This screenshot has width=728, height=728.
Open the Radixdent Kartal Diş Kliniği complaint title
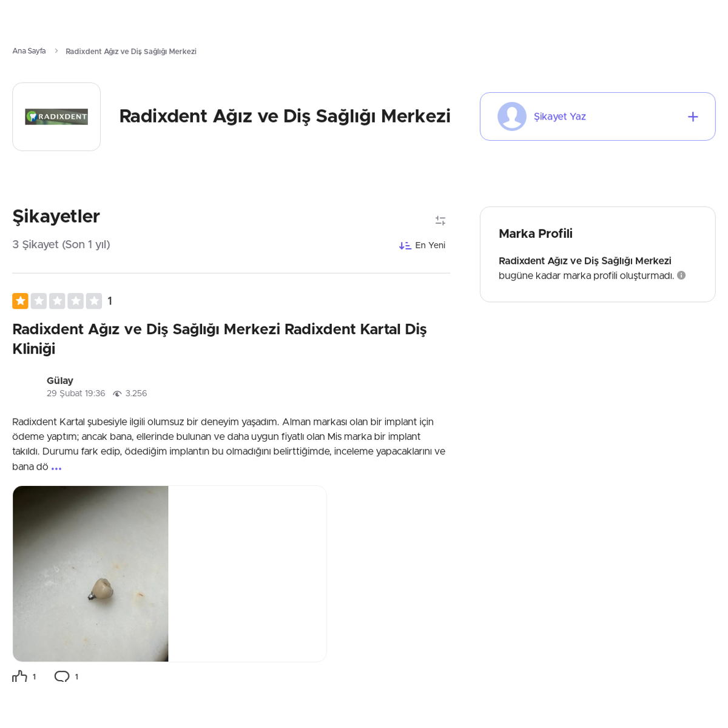pyautogui.click(x=220, y=339)
